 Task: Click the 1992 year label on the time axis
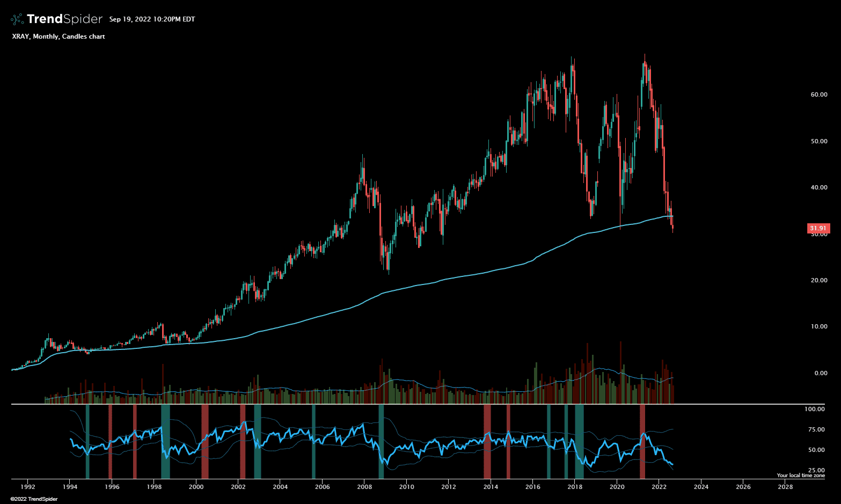(x=28, y=487)
